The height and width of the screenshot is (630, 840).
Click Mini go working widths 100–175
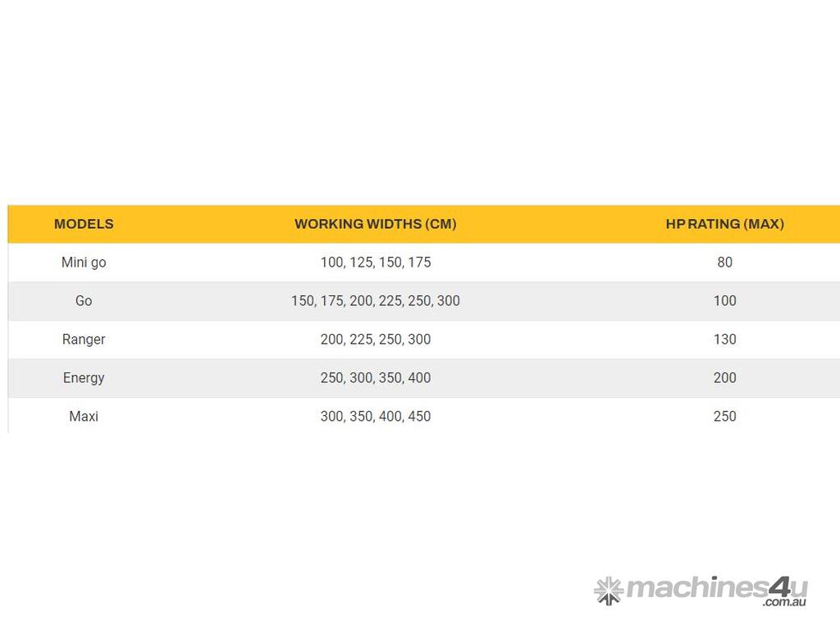point(376,262)
